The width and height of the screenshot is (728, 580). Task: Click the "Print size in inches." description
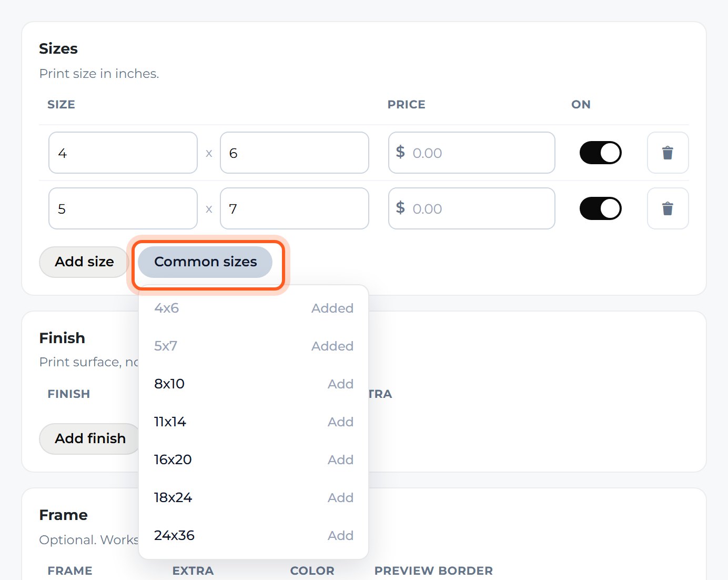point(99,73)
